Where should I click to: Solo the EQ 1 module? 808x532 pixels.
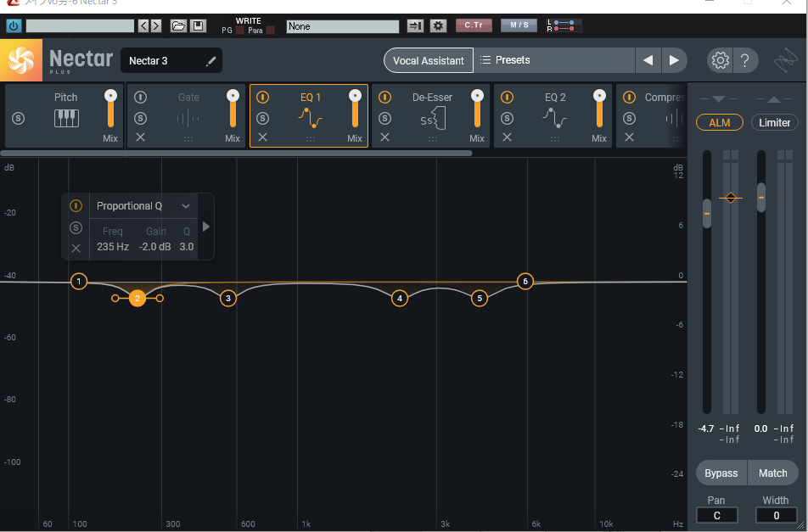coord(262,119)
